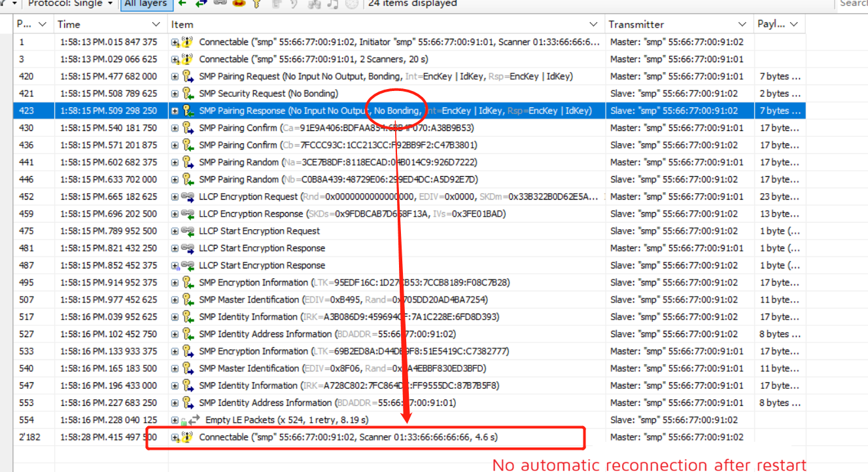
Task: Click the link icon on packet 487 Start Encryption Response
Action: click(x=188, y=265)
